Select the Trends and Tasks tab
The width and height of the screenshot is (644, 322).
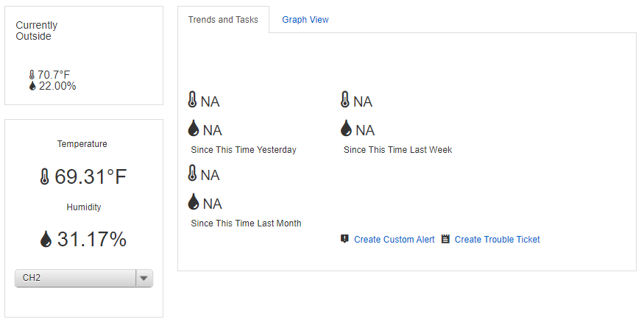pyautogui.click(x=223, y=20)
